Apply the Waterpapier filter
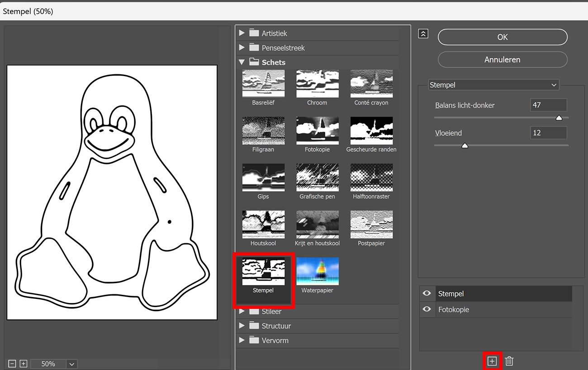The image size is (588, 370). [317, 271]
